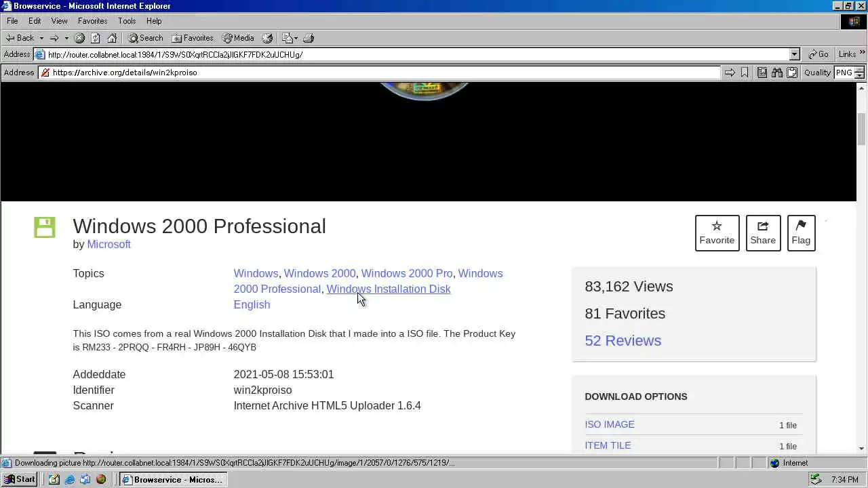Go back with the Back toolbar button

[x=20, y=38]
